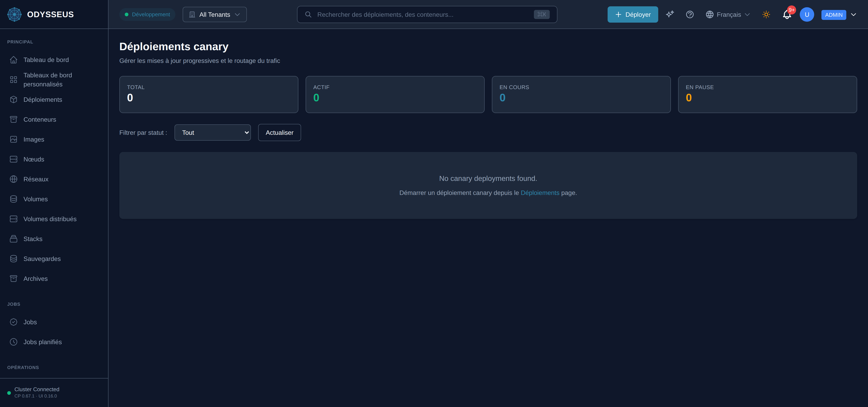868x407 pixels.
Task: Focus the deployments search field
Action: (427, 14)
